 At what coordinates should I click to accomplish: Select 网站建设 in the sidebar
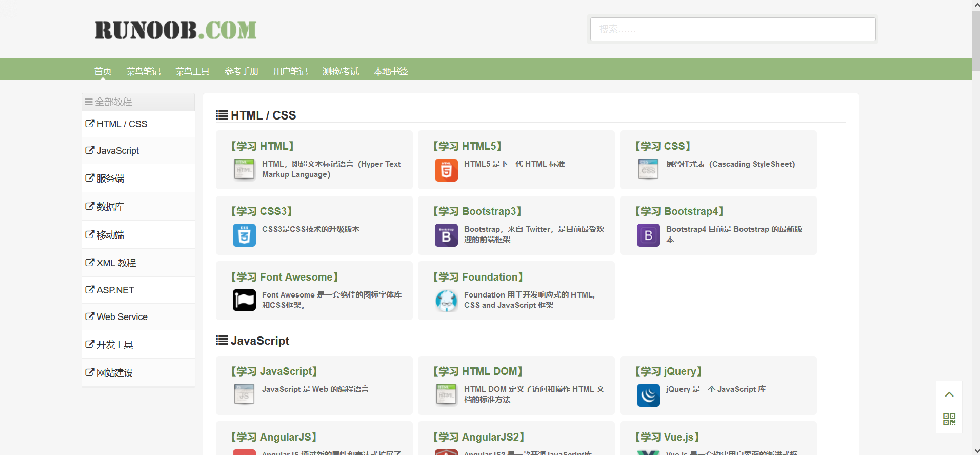coord(138,373)
